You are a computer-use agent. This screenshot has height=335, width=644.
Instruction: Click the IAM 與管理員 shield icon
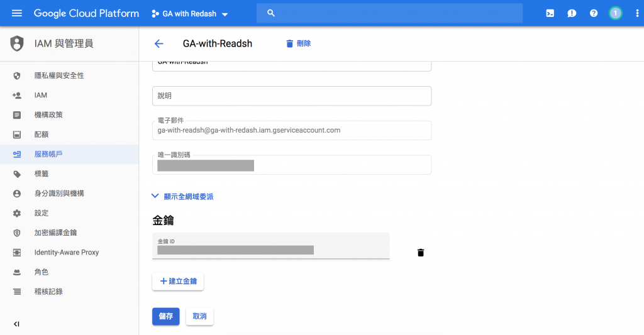[17, 43]
